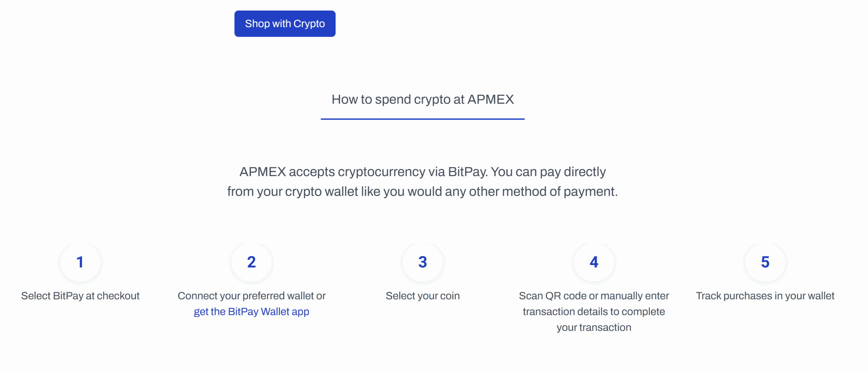Click the Shop with Crypto button
Image resolution: width=868 pixels, height=373 pixels.
(x=285, y=23)
